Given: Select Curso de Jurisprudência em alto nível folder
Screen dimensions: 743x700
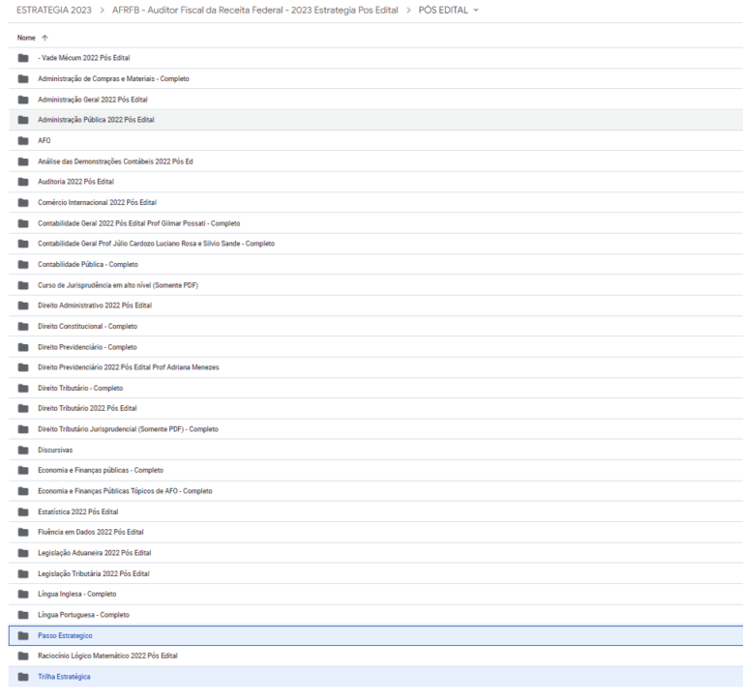Looking at the screenshot, I should tap(375, 285).
